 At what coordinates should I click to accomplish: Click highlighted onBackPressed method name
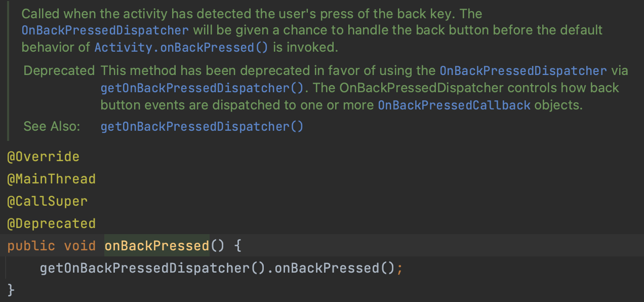click(156, 246)
